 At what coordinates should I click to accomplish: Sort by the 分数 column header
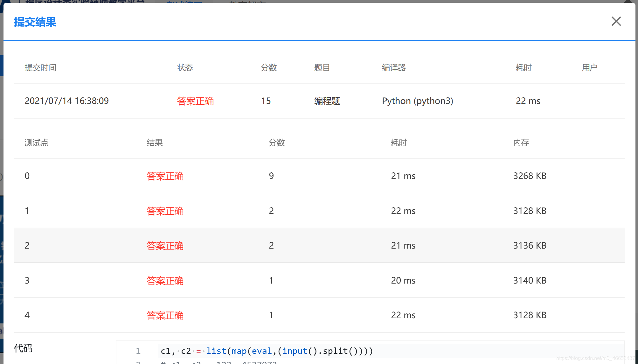click(269, 67)
